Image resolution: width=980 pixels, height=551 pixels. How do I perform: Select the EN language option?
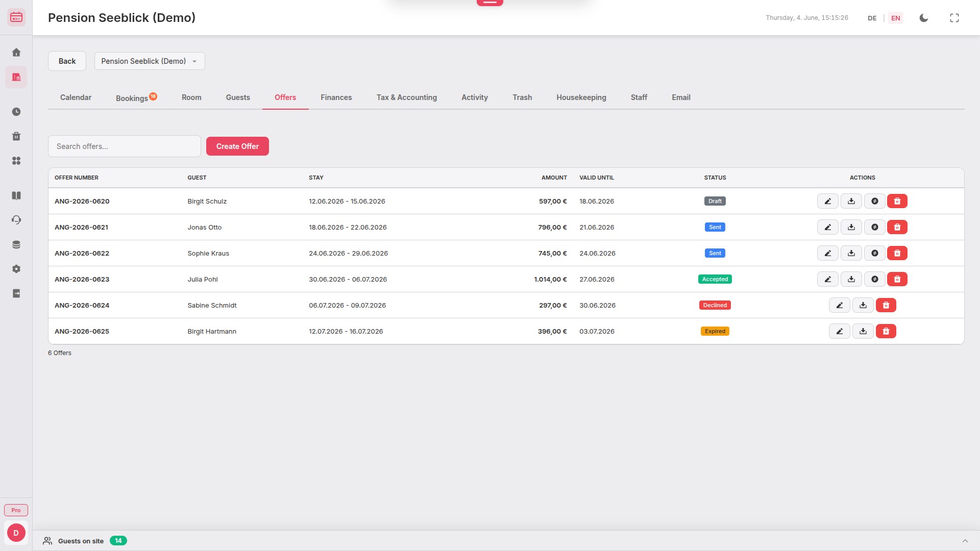pyautogui.click(x=896, y=18)
